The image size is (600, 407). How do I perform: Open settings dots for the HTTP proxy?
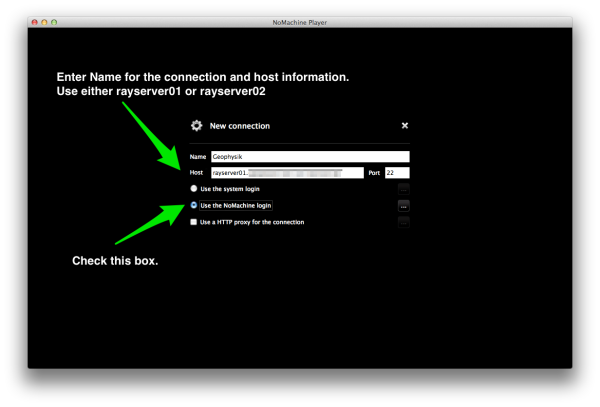(404, 222)
